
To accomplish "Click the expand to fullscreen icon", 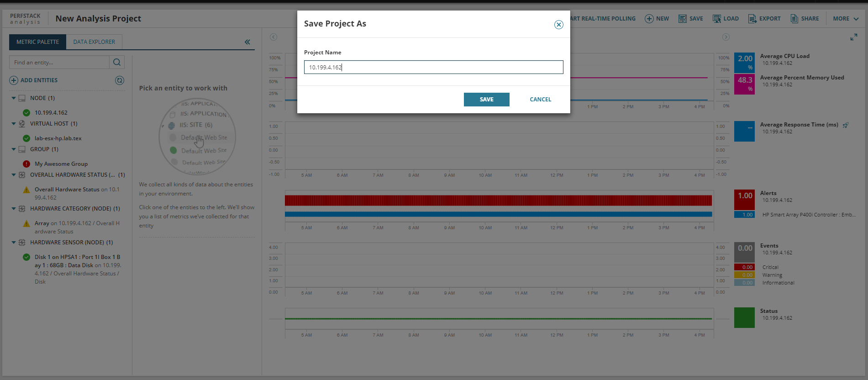I will click(853, 37).
